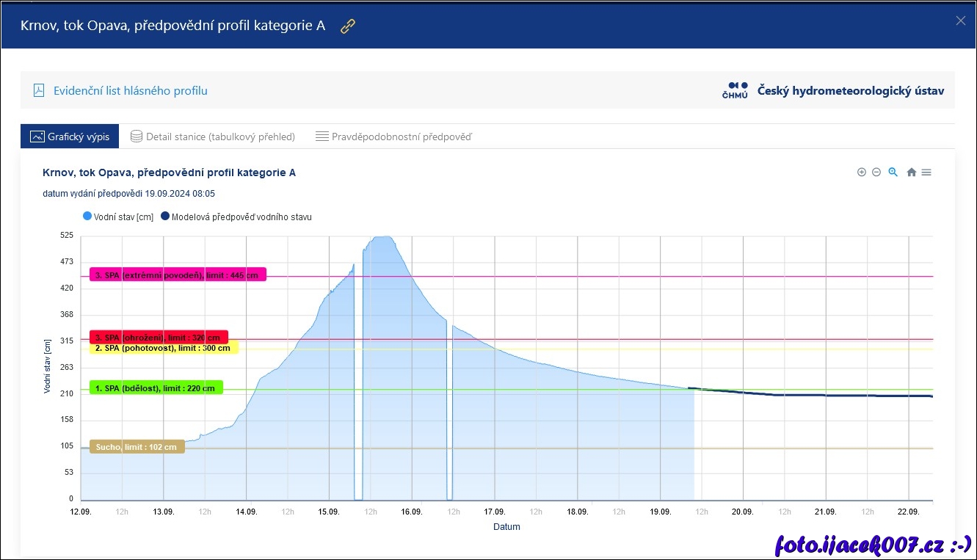
Task: Toggle Modelová předpověď vodního stavu series
Action: point(236,217)
